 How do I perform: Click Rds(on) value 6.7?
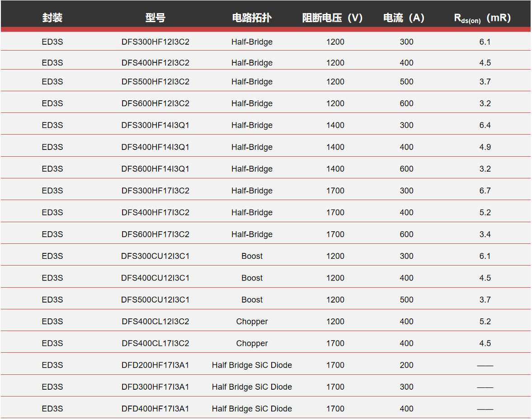[485, 191]
